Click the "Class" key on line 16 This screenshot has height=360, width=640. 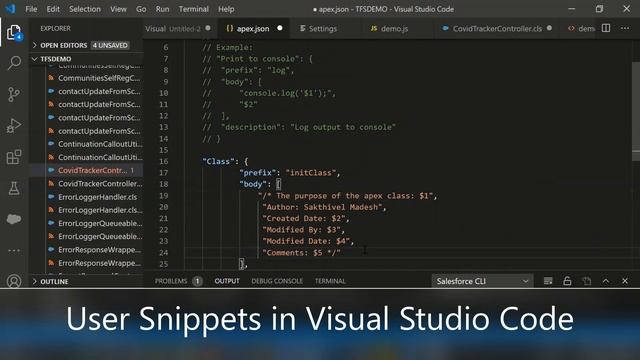coord(219,162)
